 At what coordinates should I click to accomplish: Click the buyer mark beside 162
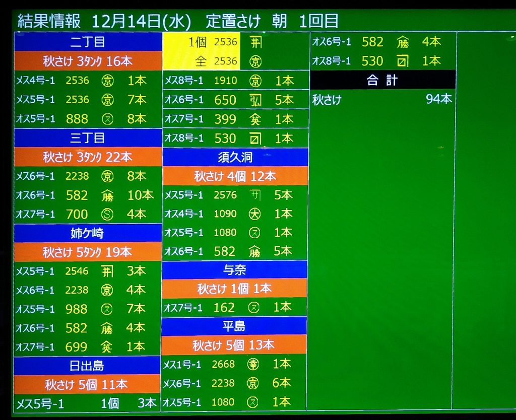click(254, 307)
